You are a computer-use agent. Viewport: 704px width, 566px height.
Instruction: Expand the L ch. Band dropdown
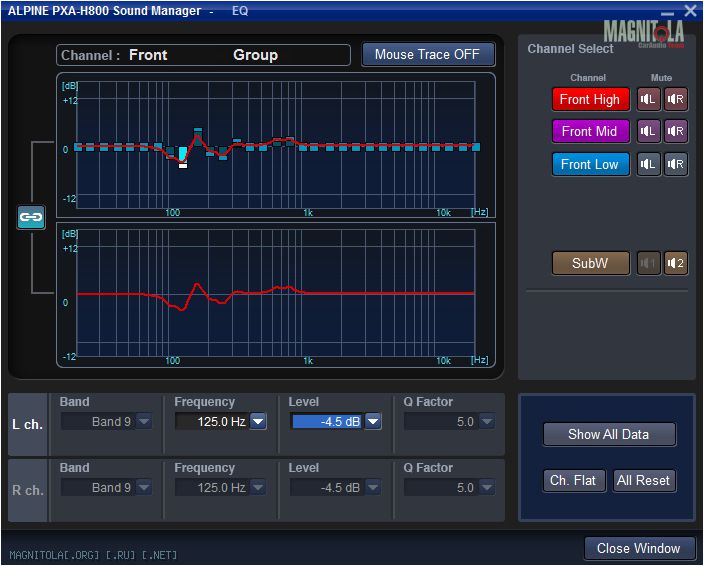point(144,422)
